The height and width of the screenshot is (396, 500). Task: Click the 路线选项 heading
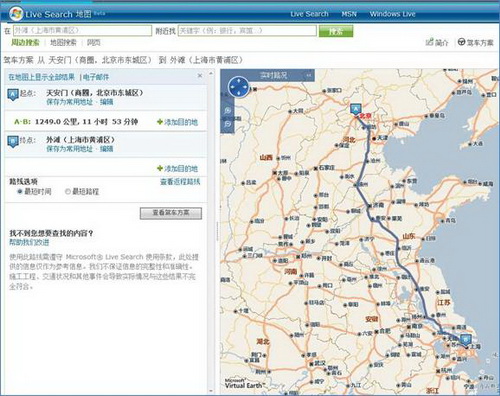pyautogui.click(x=23, y=182)
